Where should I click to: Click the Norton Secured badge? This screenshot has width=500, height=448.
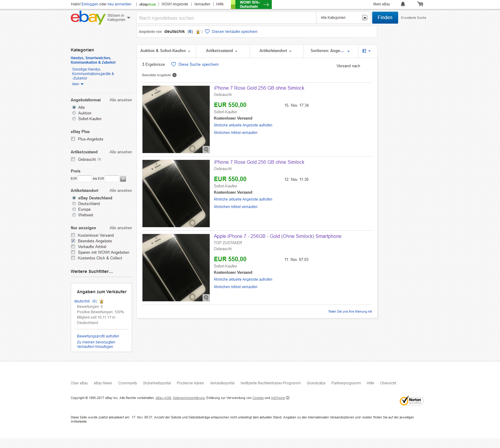pyautogui.click(x=411, y=401)
